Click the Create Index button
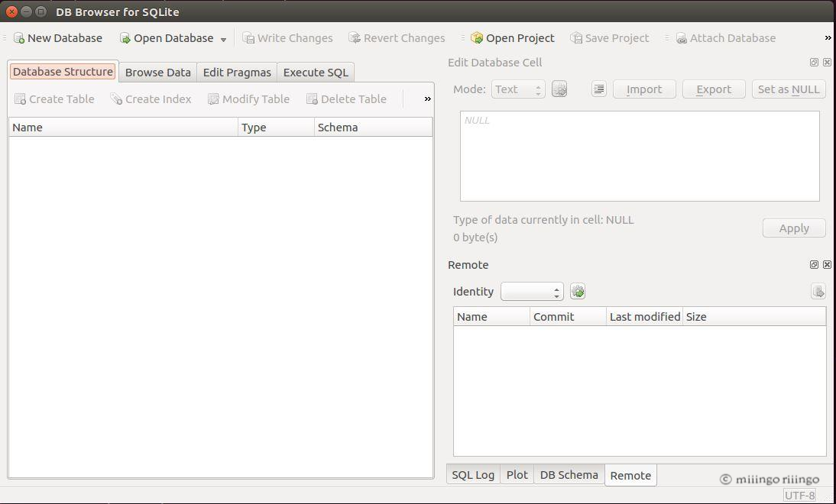Screen dimensions: 836x504 [151, 99]
